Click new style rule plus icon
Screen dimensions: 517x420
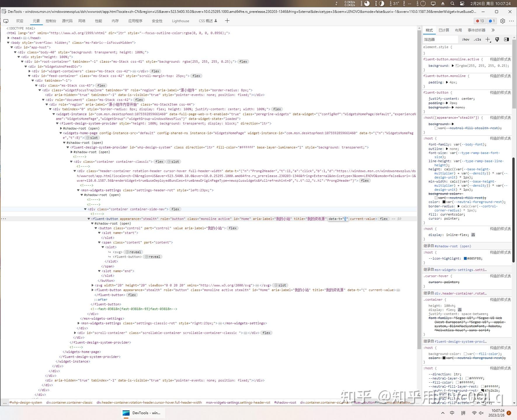pos(488,39)
